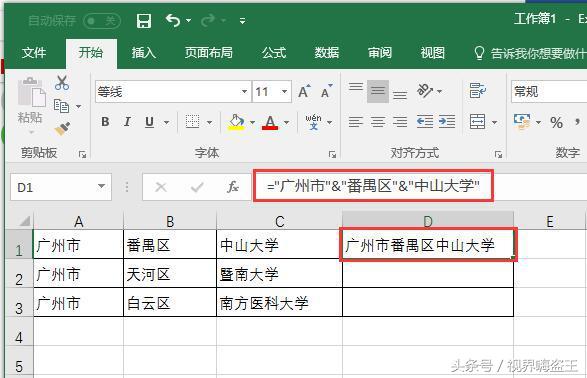Switch to the 插入 (Insert) tab
The image size is (587, 378).
pyautogui.click(x=144, y=53)
